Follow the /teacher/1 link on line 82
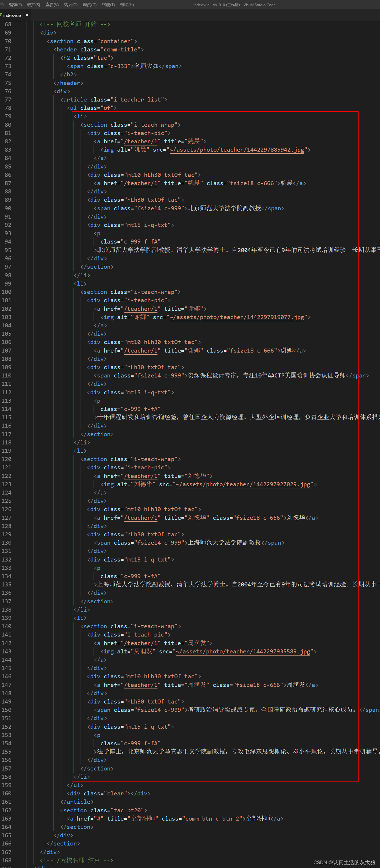 tap(141, 141)
